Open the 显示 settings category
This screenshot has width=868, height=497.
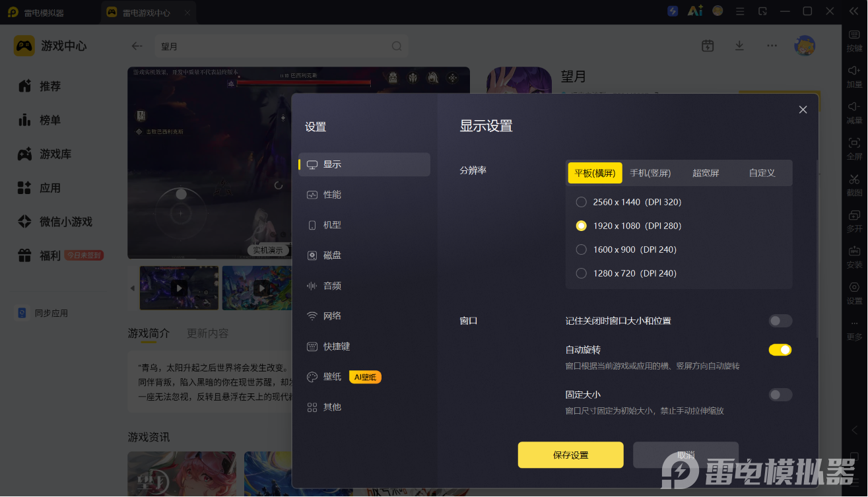tap(364, 164)
